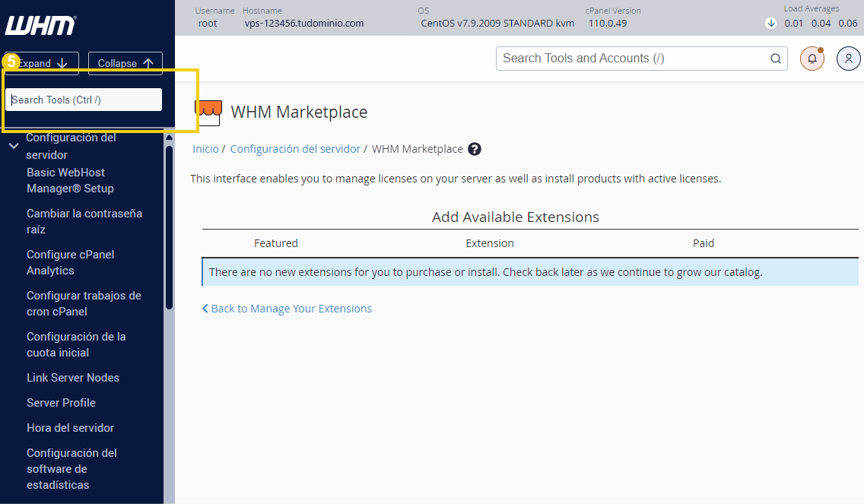The width and height of the screenshot is (864, 504).
Task: Click the OS text CentOS v7.9.2009 STANDARD kvm
Action: [497, 24]
